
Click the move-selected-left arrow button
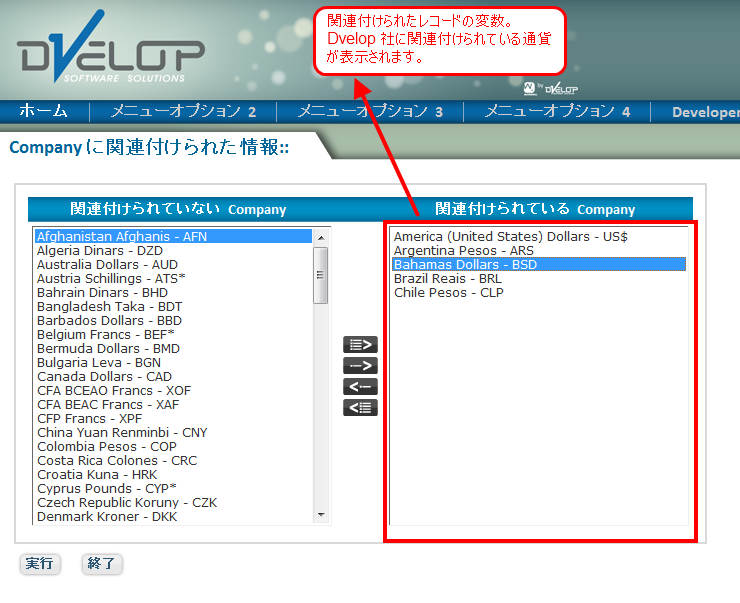pyautogui.click(x=360, y=387)
